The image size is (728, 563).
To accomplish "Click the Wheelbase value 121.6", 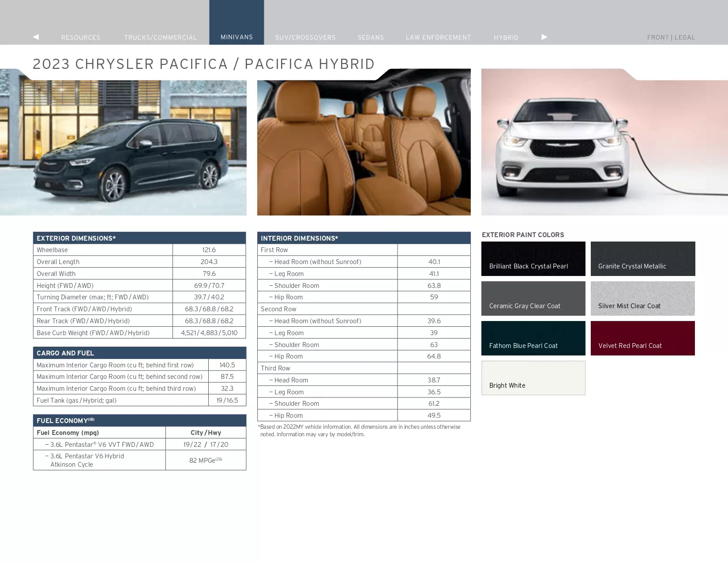I will (209, 250).
